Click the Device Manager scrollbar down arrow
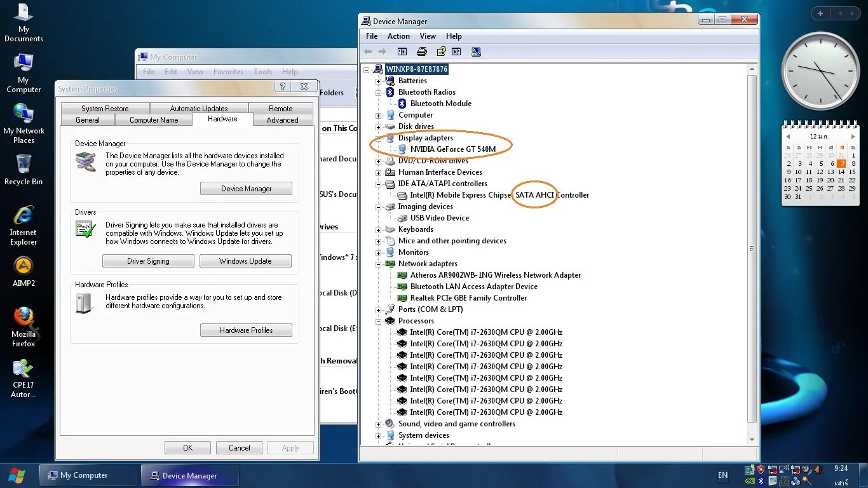Viewport: 868px width, 488px height. [752, 440]
